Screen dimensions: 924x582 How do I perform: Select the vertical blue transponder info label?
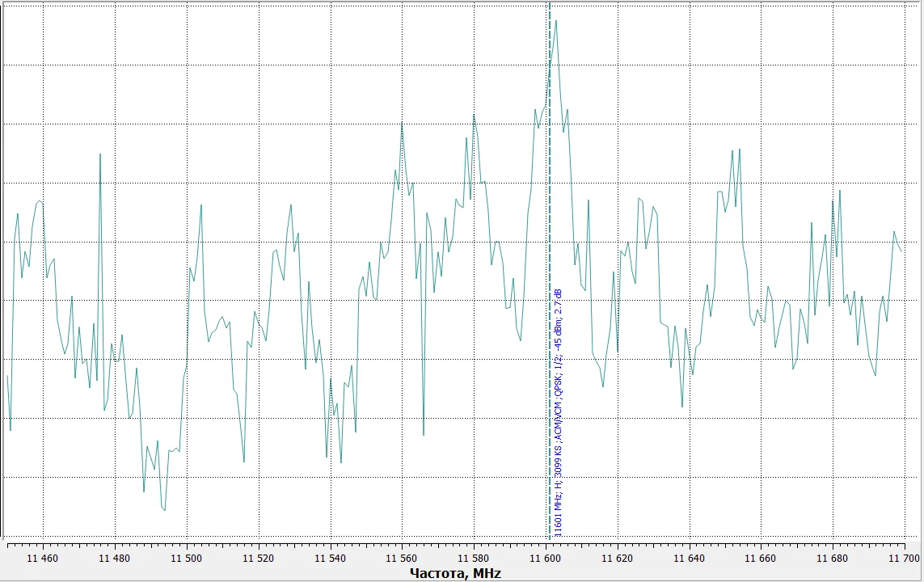point(558,412)
